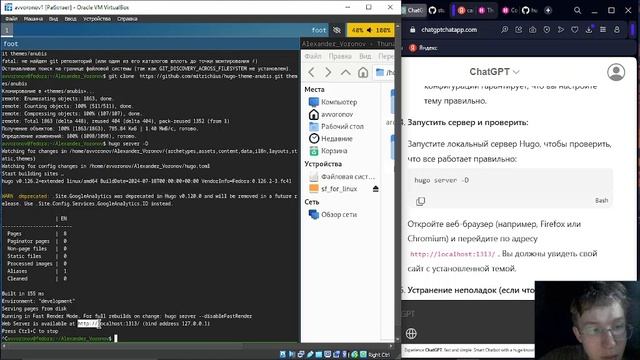
Task: Click the Запустить сервер и проверить heading
Action: pyautogui.click(x=468, y=122)
